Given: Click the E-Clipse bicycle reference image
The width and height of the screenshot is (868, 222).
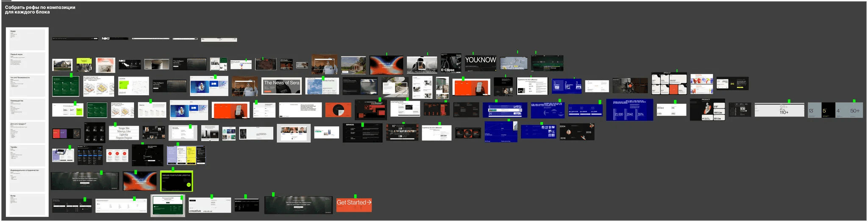Looking at the screenshot, I should (x=451, y=63).
